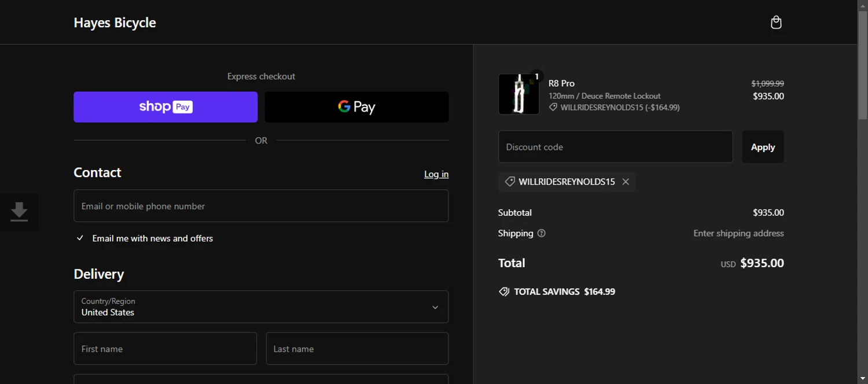Click the R8 Pro product name
This screenshot has height=384, width=868.
click(x=561, y=83)
